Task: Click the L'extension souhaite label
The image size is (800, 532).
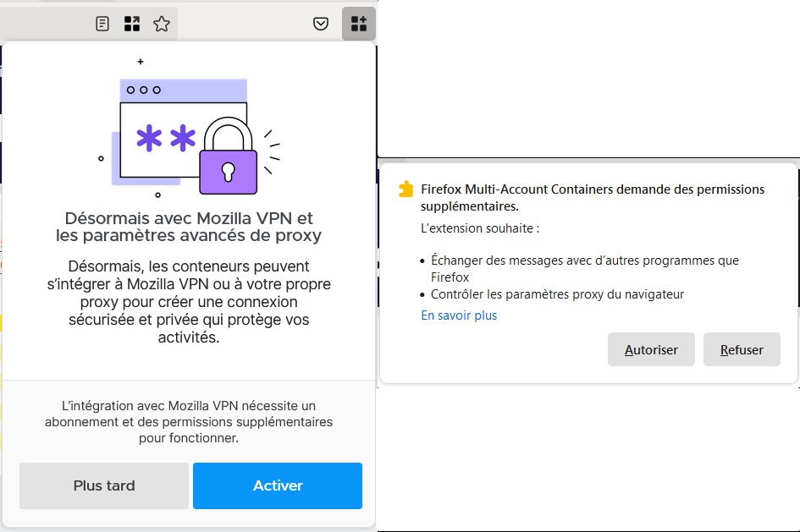Action: [x=480, y=228]
